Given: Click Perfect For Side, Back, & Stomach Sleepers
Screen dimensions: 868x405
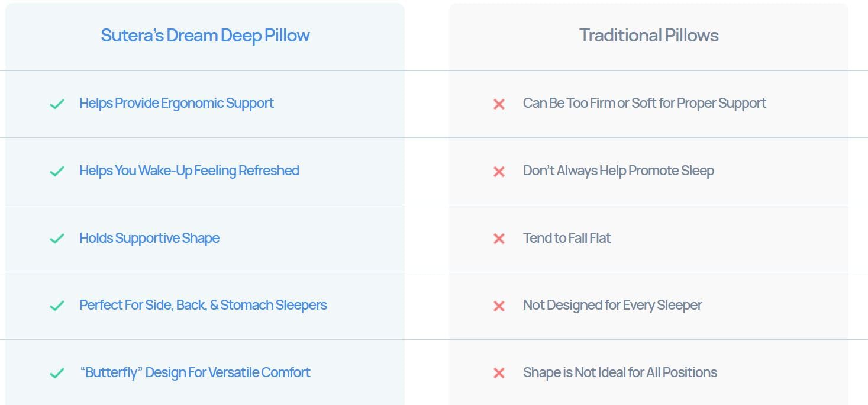Looking at the screenshot, I should [x=203, y=306].
